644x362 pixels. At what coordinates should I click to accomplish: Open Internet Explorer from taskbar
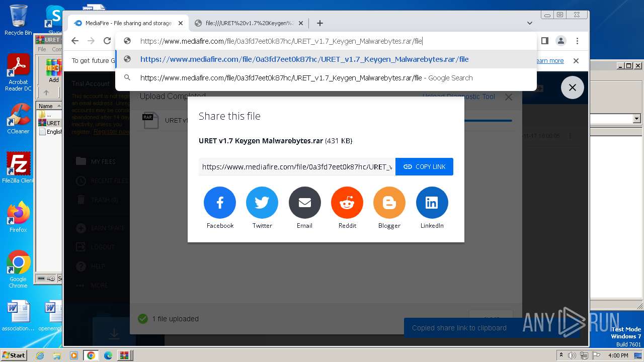[40, 355]
